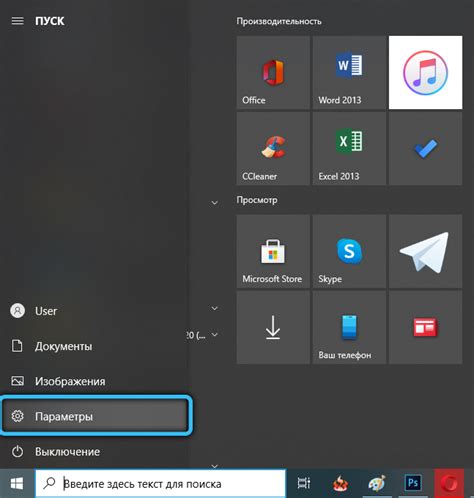Expand the chevron next to User row
This screenshot has height=498, width=474.
(215, 308)
